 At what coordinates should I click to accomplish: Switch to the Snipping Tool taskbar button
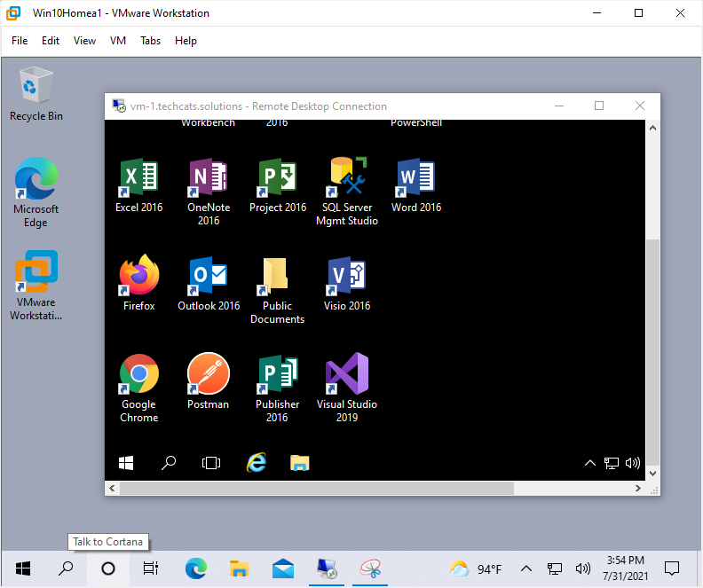coord(370,568)
